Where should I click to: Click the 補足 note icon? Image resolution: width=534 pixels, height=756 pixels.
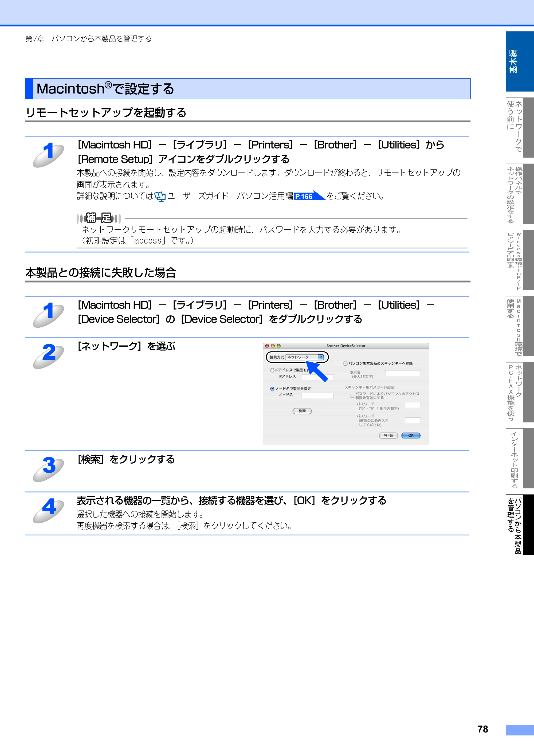pyautogui.click(x=99, y=218)
